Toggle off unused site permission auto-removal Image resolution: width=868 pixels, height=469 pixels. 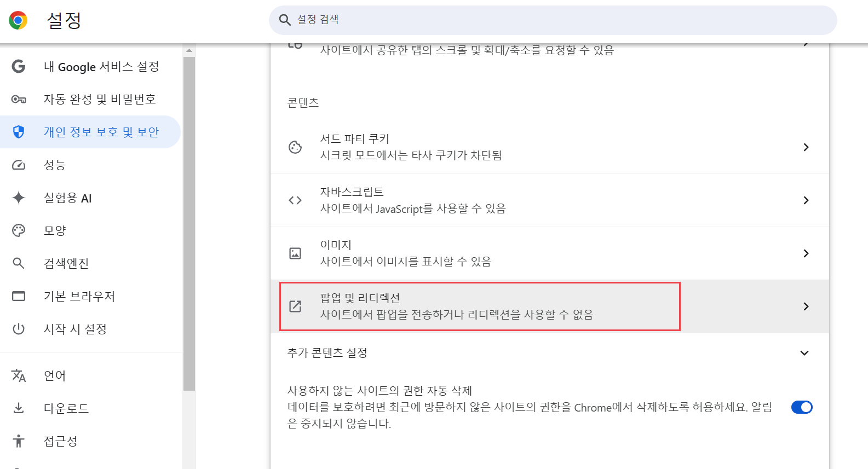pos(802,407)
